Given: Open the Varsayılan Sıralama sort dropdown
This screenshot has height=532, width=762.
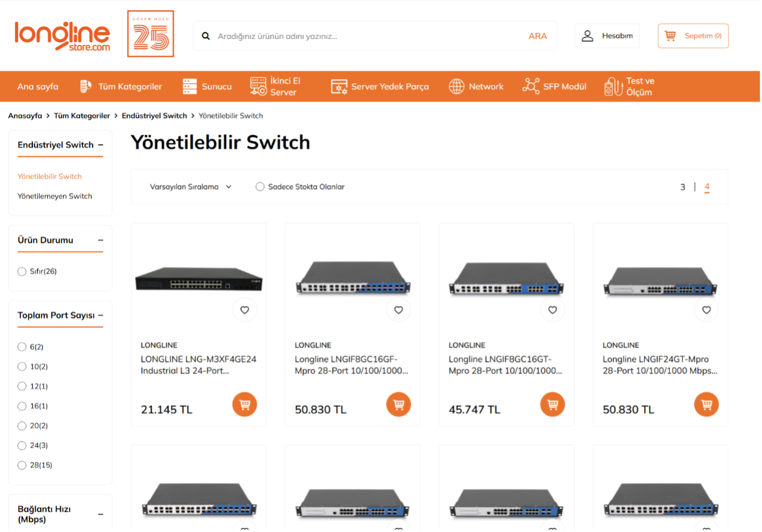Looking at the screenshot, I should coord(190,187).
